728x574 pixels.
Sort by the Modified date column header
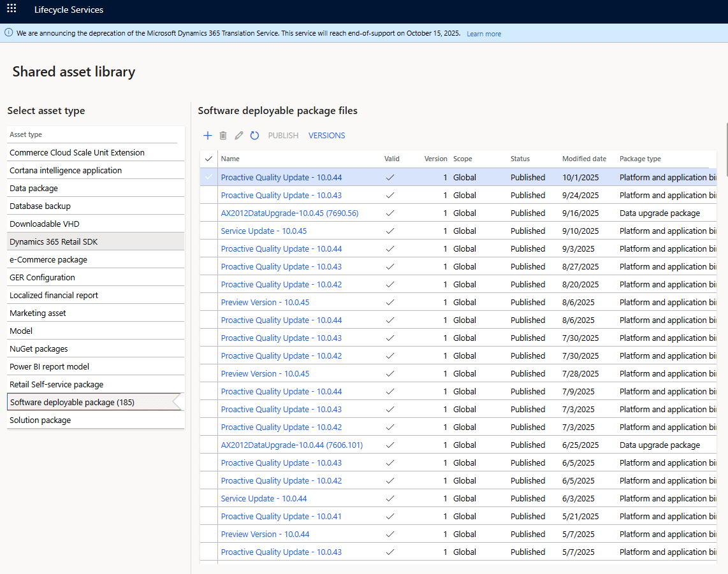tap(584, 159)
